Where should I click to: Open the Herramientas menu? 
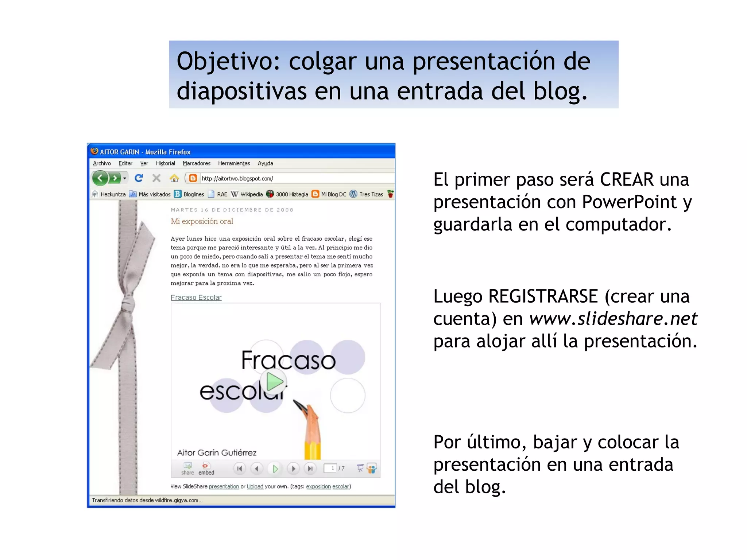point(234,163)
